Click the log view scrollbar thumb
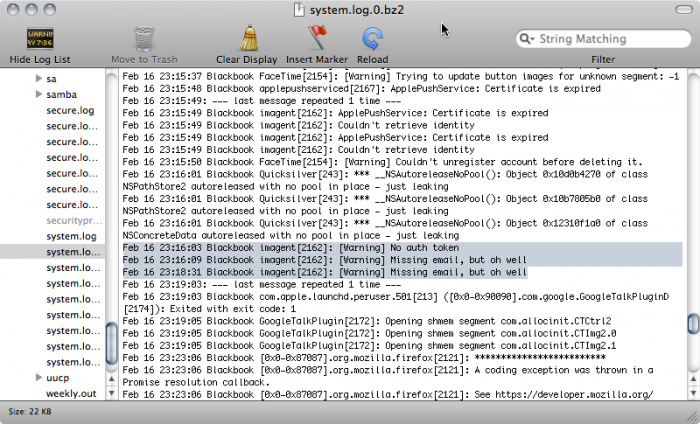Screen dimensions: 700x424 pyautogui.click(x=692, y=326)
